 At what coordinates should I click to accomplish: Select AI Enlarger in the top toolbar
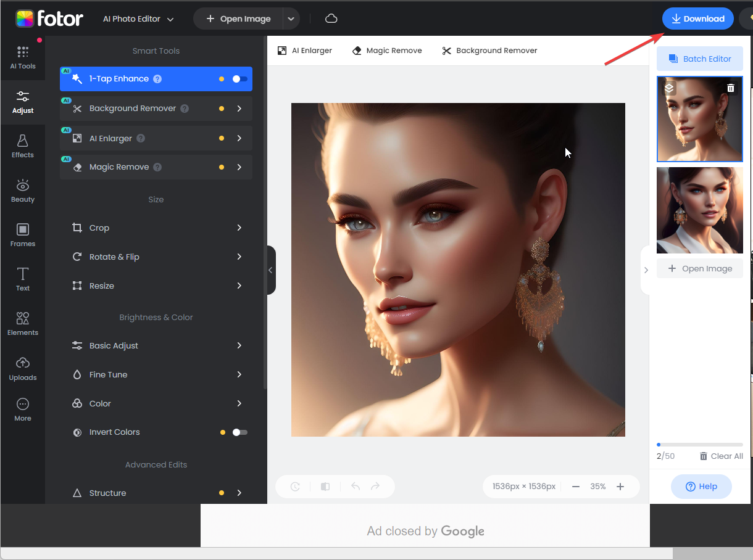pyautogui.click(x=305, y=51)
